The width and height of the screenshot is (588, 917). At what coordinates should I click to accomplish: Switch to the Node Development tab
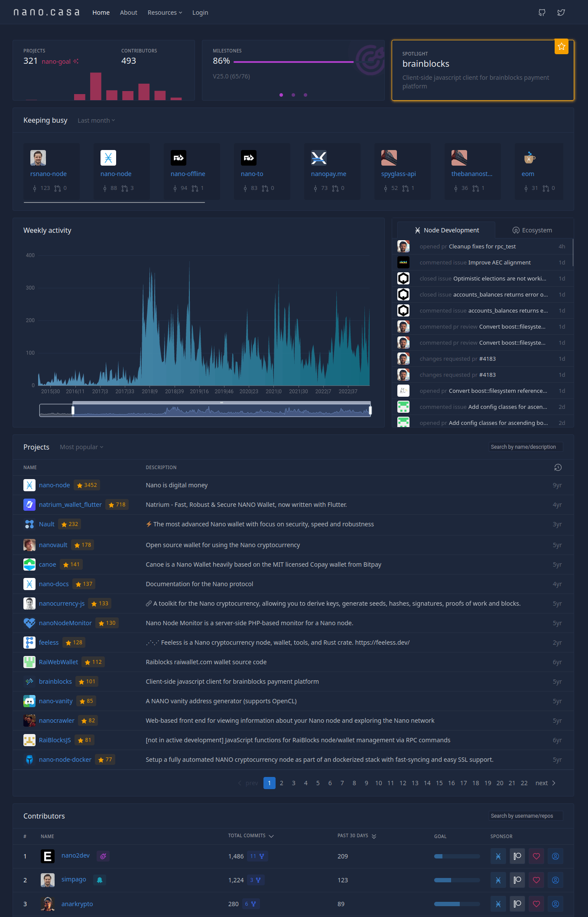click(x=446, y=230)
